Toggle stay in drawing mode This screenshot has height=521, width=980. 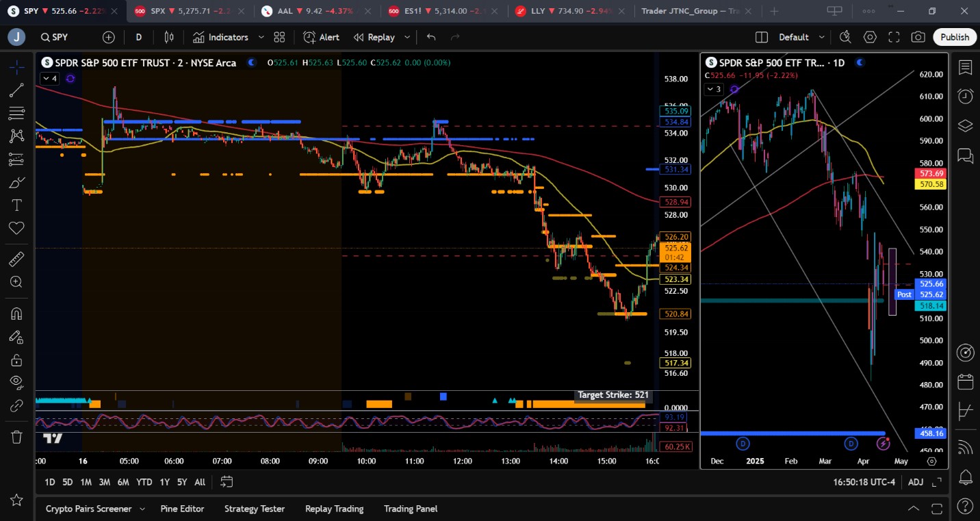click(17, 336)
